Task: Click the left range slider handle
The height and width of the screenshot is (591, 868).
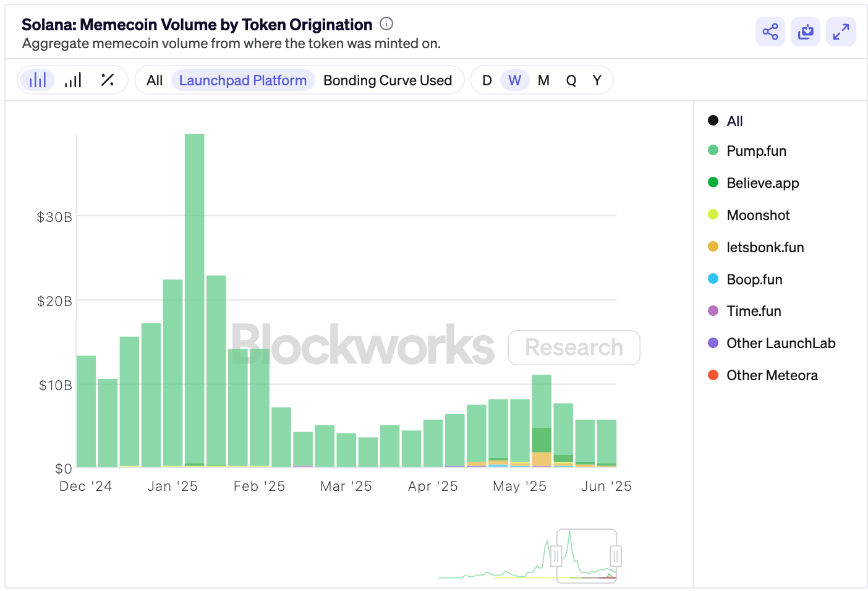Action: click(556, 556)
